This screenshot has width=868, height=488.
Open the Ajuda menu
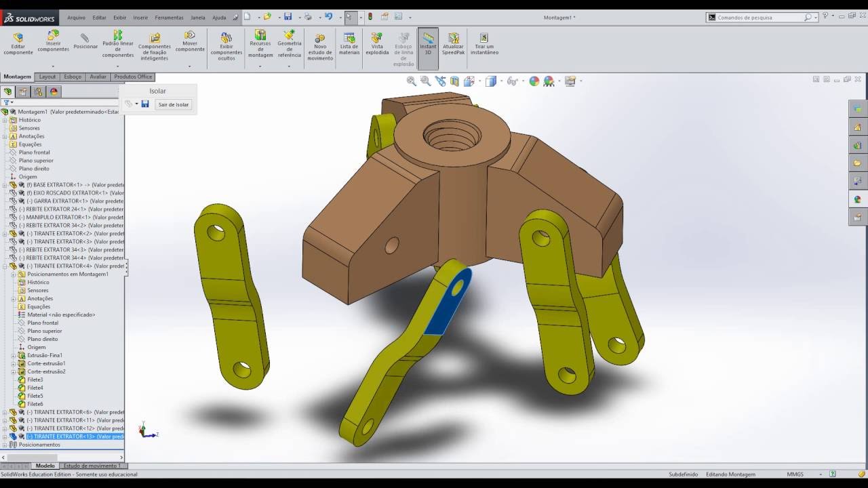[x=219, y=18]
